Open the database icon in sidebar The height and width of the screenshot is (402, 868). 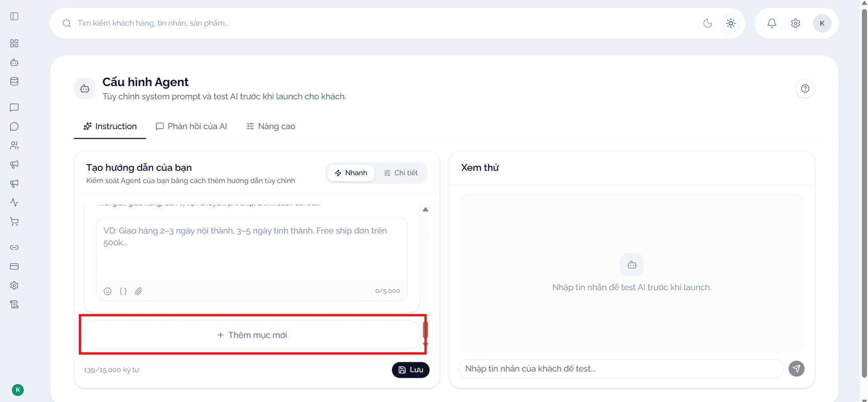coord(14,81)
